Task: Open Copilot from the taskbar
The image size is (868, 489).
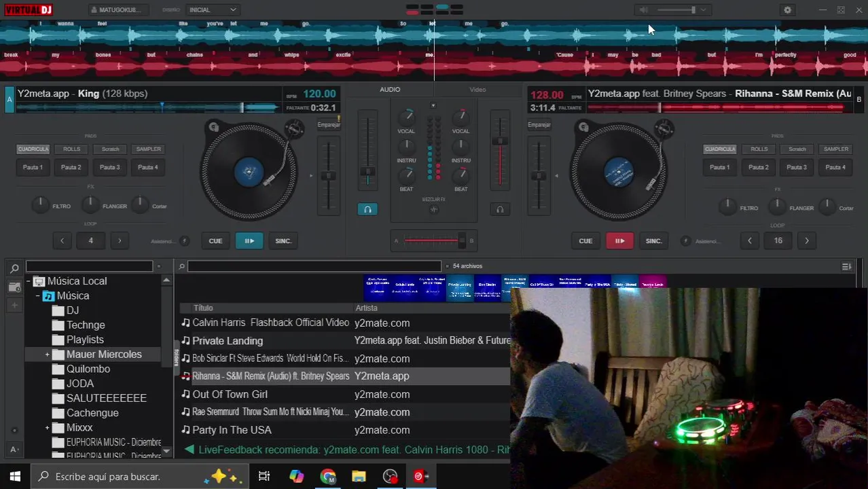Action: (297, 476)
